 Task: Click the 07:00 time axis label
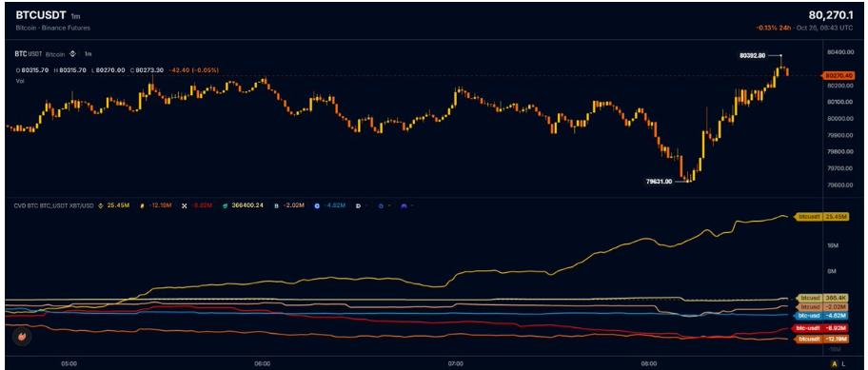[x=455, y=364]
